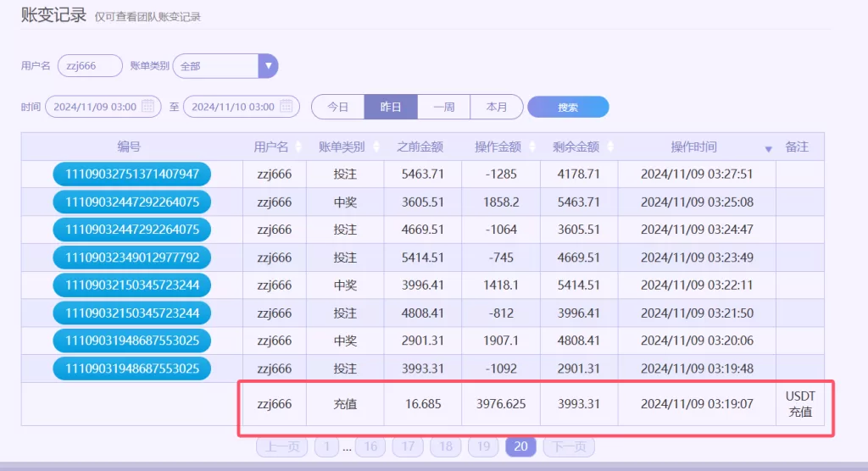Screen dimensions: 868x471
Task: Click the USDT 充值 remark cell
Action: pyautogui.click(x=800, y=404)
